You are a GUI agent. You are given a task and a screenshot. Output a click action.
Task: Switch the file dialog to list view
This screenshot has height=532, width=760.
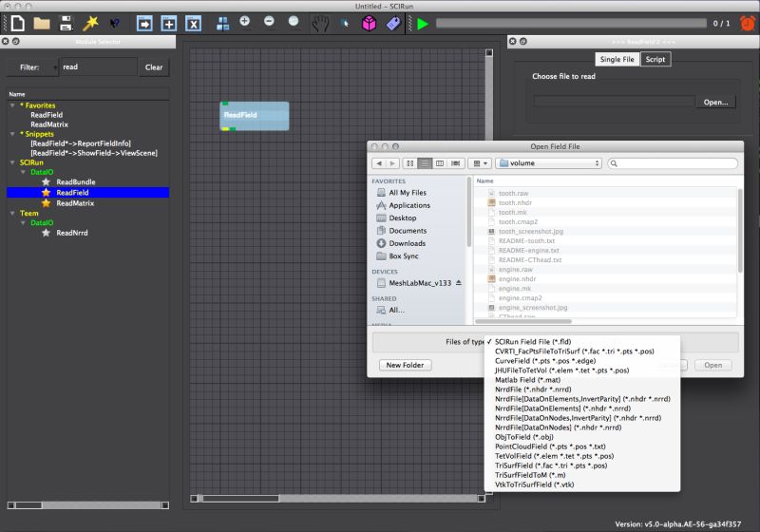(425, 163)
